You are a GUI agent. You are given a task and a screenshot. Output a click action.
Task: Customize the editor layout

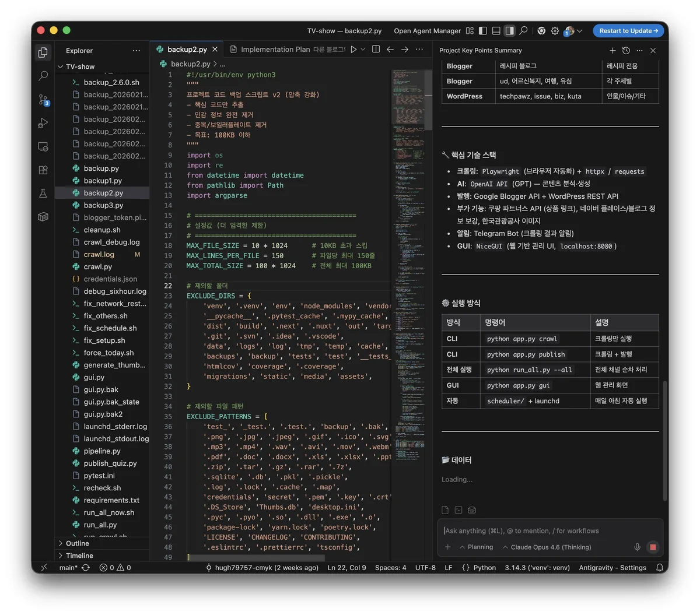coord(470,30)
